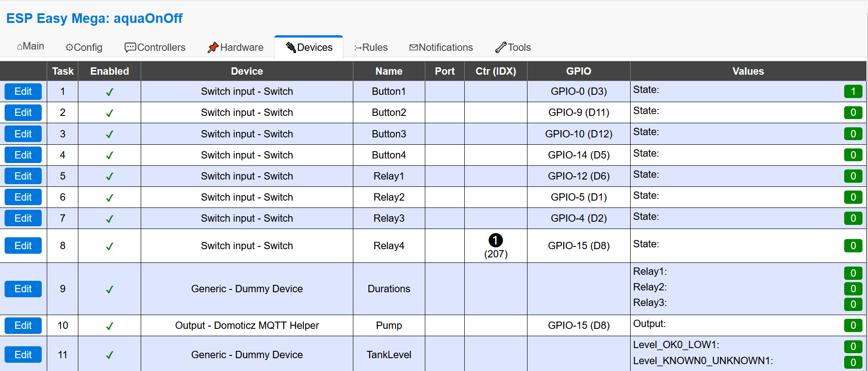Click the enabled checkmark for Durations
Screen dimensions: 868x371
pyautogui.click(x=110, y=289)
